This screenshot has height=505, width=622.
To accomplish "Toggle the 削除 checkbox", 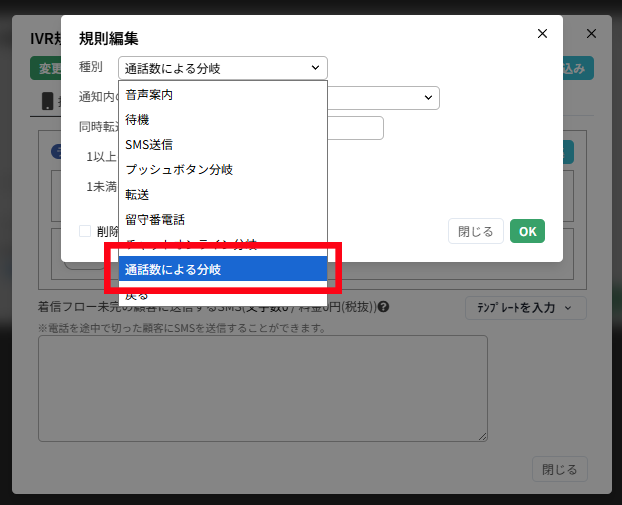I will [x=85, y=231].
